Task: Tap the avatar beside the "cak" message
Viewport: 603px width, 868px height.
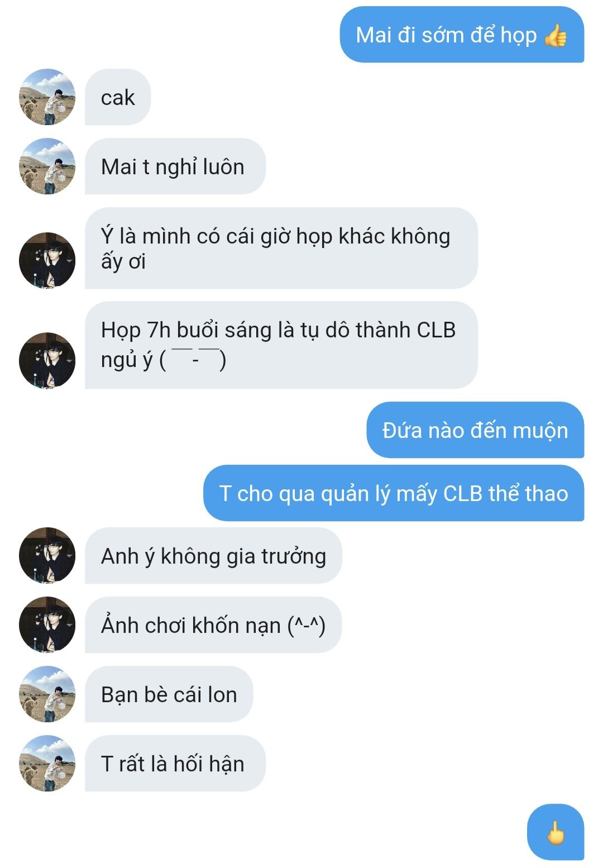Action: 47,97
